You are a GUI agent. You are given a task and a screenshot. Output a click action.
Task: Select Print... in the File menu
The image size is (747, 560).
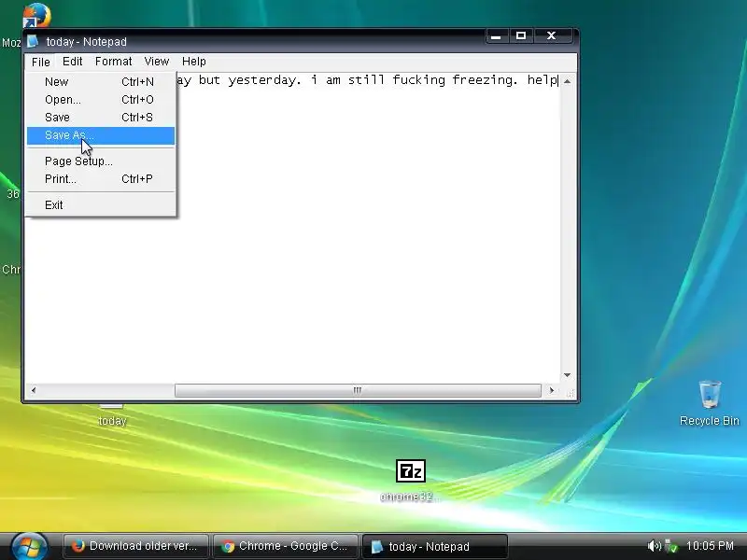[x=101, y=179]
